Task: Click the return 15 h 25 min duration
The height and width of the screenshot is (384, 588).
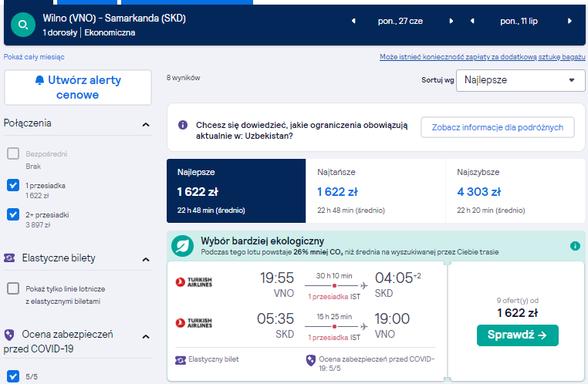Action: [334, 317]
